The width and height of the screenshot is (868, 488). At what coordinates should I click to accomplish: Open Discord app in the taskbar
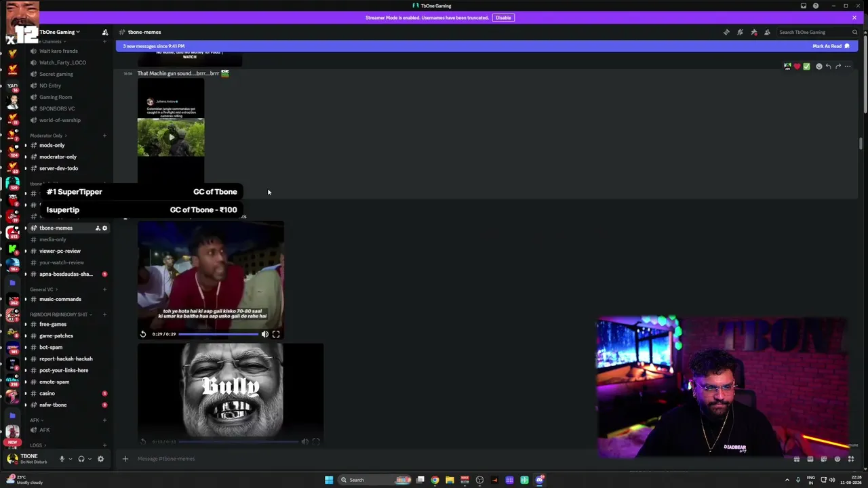(x=539, y=480)
